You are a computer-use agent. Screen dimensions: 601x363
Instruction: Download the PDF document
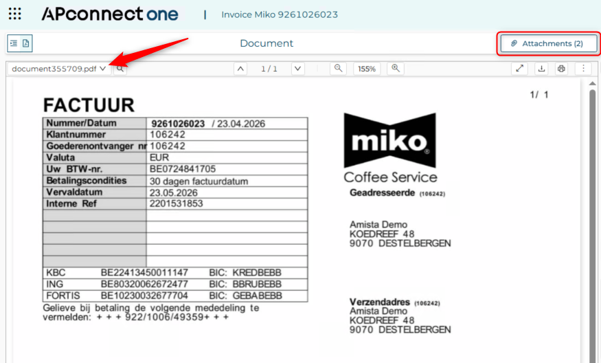tap(541, 69)
